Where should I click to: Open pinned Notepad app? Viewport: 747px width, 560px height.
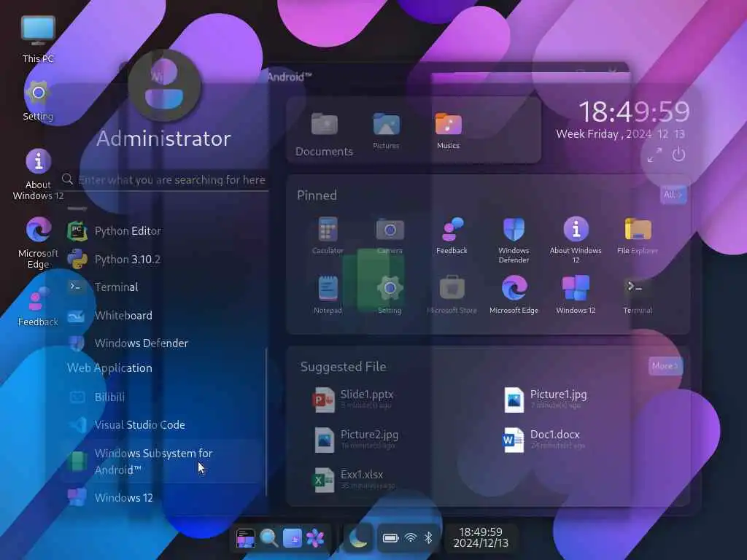pos(328,295)
